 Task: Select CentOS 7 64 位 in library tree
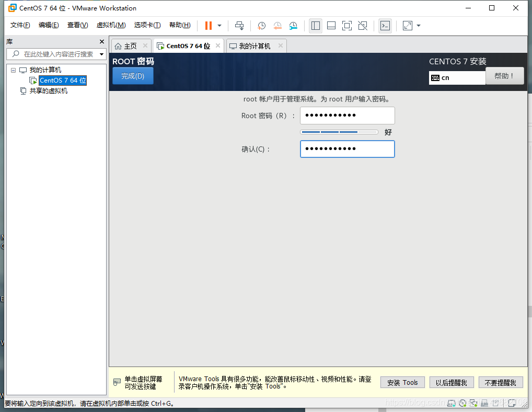click(63, 81)
